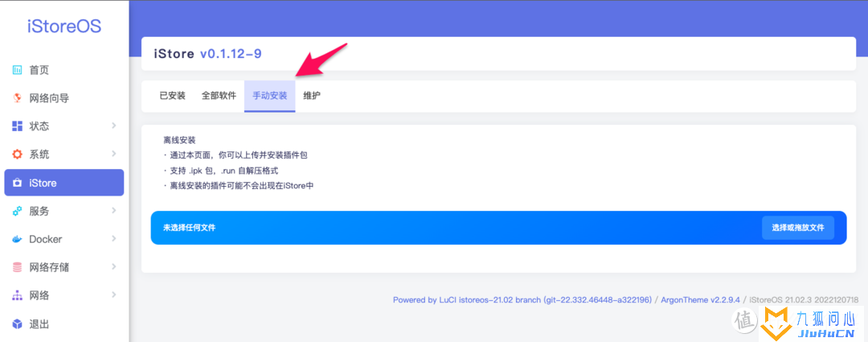The height and width of the screenshot is (342, 868).
Task: Click the 服务 gears icon
Action: [17, 211]
